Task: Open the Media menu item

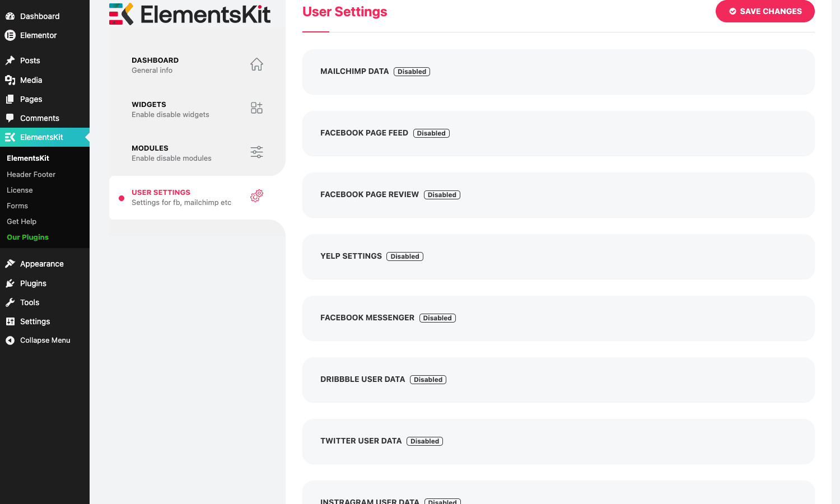Action: [45, 80]
